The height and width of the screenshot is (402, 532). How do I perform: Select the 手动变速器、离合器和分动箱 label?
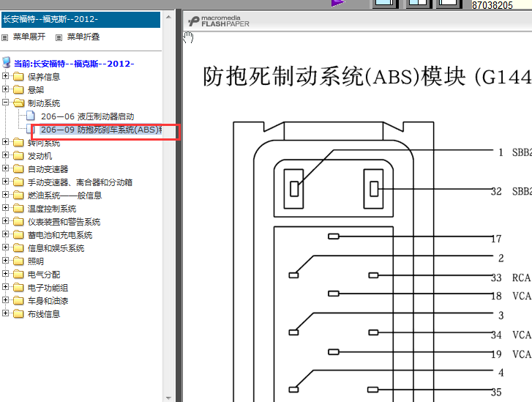[x=80, y=182]
